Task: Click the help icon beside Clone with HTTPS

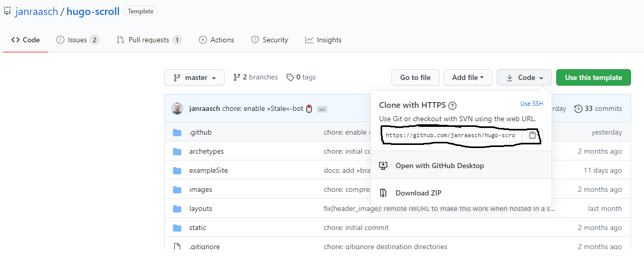Action: [452, 106]
